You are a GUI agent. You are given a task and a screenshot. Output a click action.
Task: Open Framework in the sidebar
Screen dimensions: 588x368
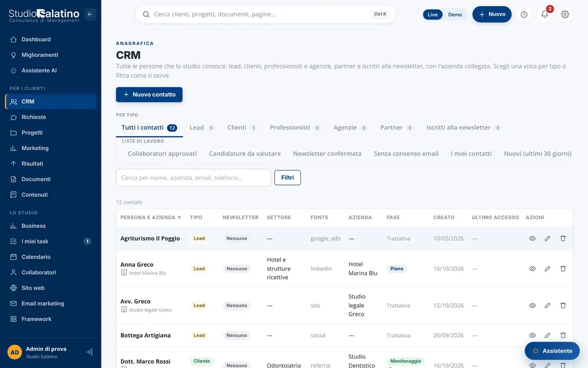(x=50, y=319)
